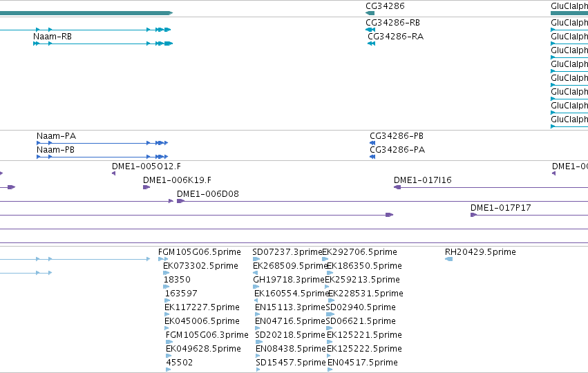Select the DME1-017I16 clone label
The width and height of the screenshot is (588, 373).
pyautogui.click(x=423, y=180)
